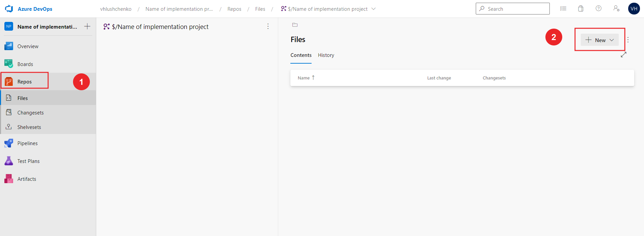Click the Test Plans flask icon

click(x=9, y=161)
